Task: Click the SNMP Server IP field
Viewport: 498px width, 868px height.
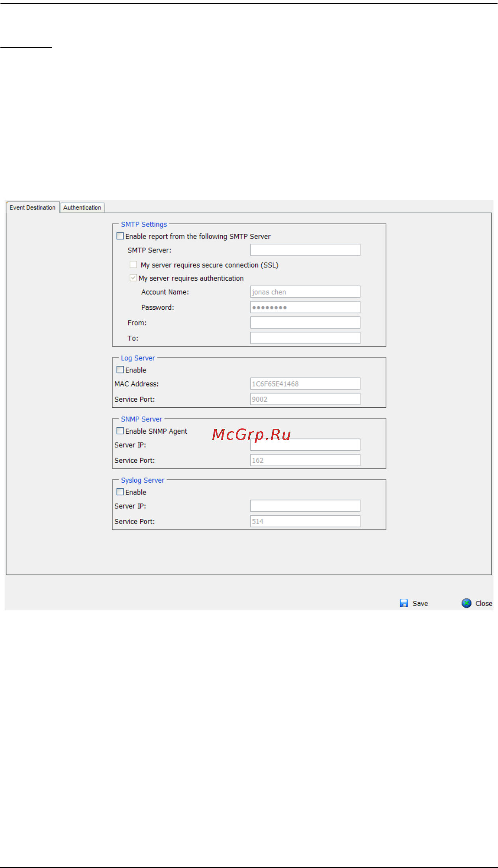Action: click(305, 445)
